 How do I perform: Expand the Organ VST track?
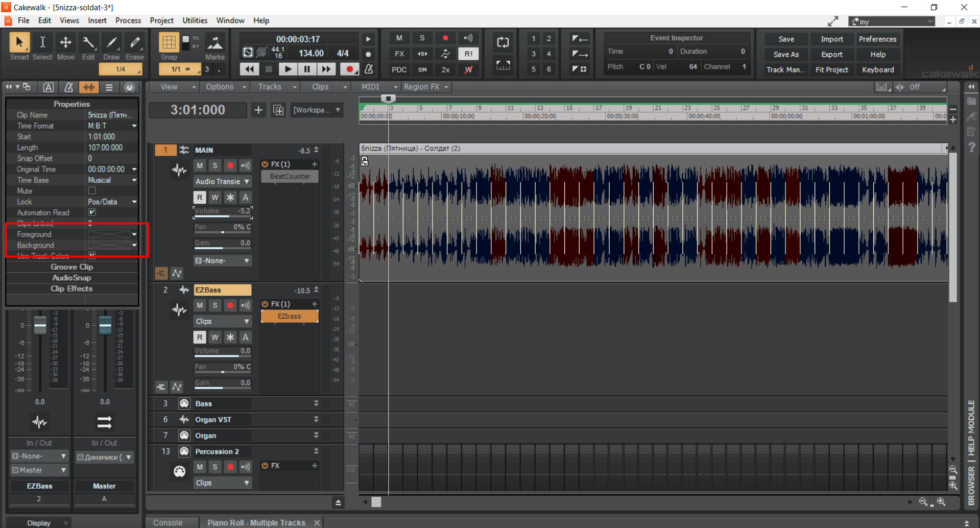[x=316, y=419]
